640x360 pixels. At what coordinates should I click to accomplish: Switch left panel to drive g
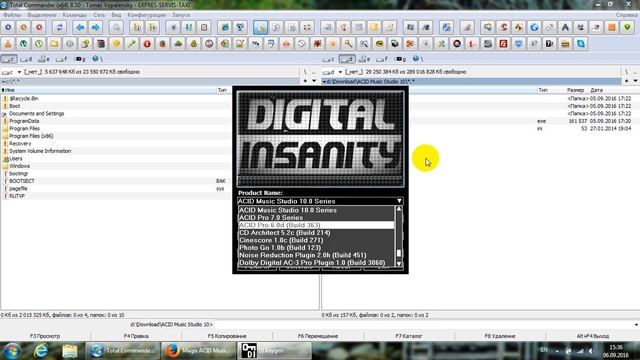tap(80, 59)
